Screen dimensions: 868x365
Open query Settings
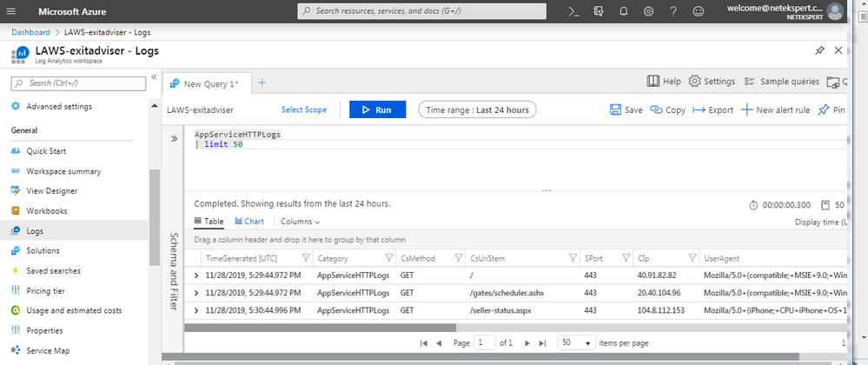point(712,82)
